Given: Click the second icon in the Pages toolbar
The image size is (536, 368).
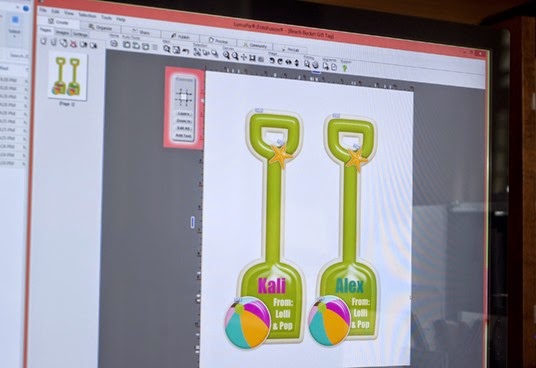Looking at the screenshot, I should pos(54,42).
